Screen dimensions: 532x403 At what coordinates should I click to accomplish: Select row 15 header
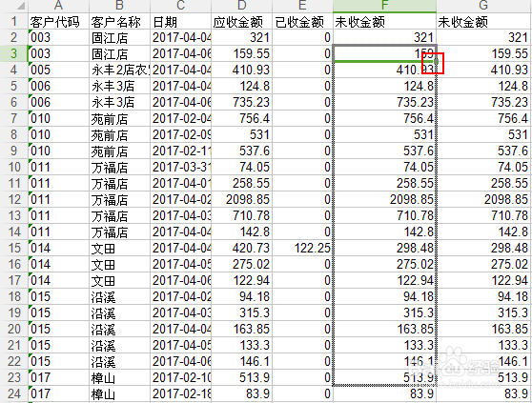13,248
